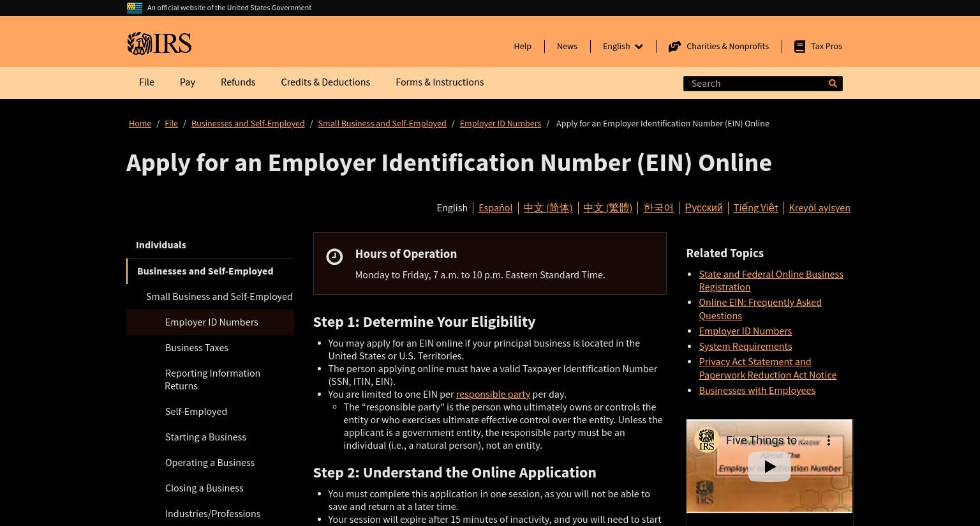This screenshot has width=980, height=526.
Task: Open Online EIN: Frequently Asked Questions
Action: pyautogui.click(x=760, y=309)
